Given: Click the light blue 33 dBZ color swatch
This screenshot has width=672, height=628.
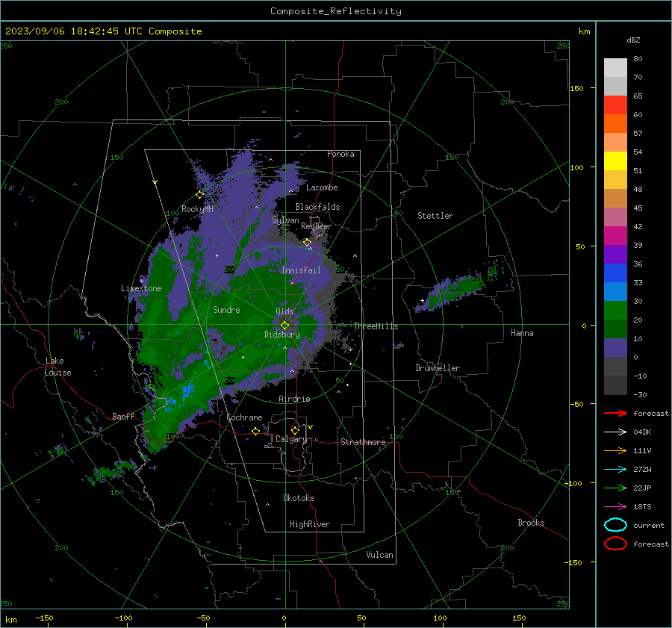Looking at the screenshot, I should click(x=615, y=291).
